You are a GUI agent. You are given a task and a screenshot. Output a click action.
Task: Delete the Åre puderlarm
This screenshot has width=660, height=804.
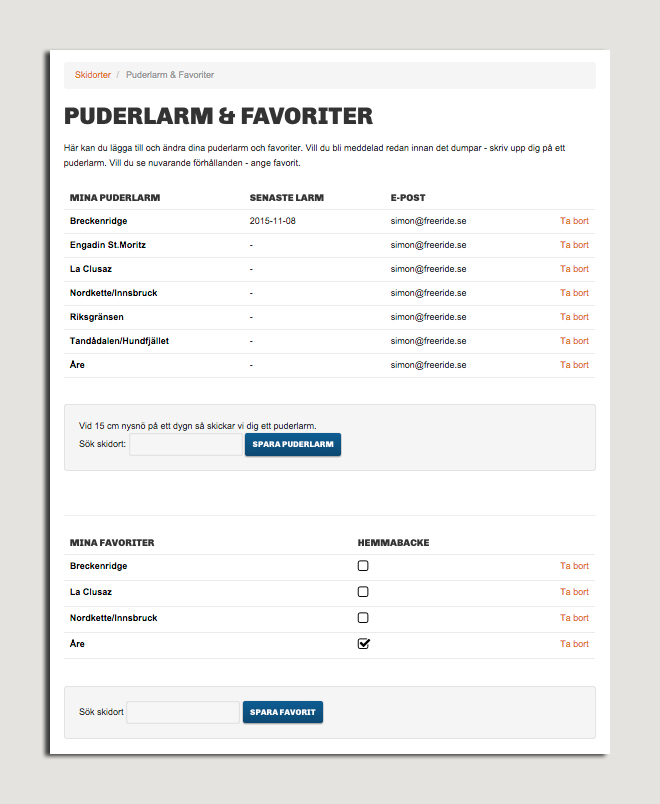574,365
